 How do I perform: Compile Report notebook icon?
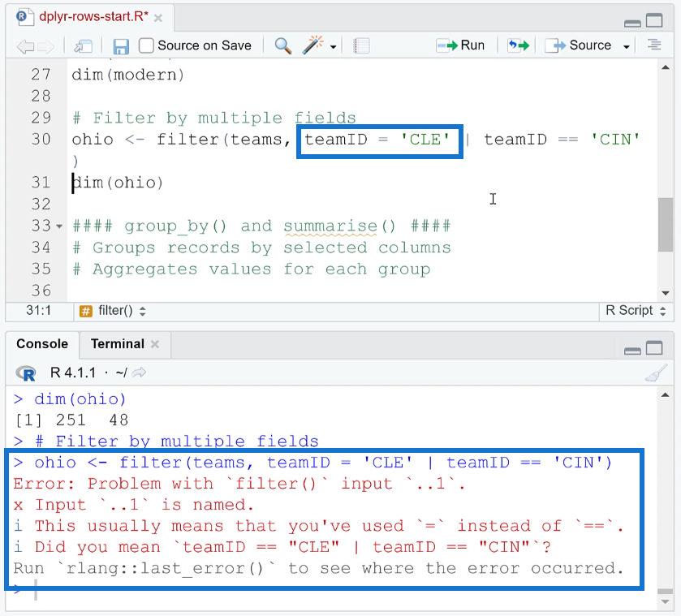point(361,45)
